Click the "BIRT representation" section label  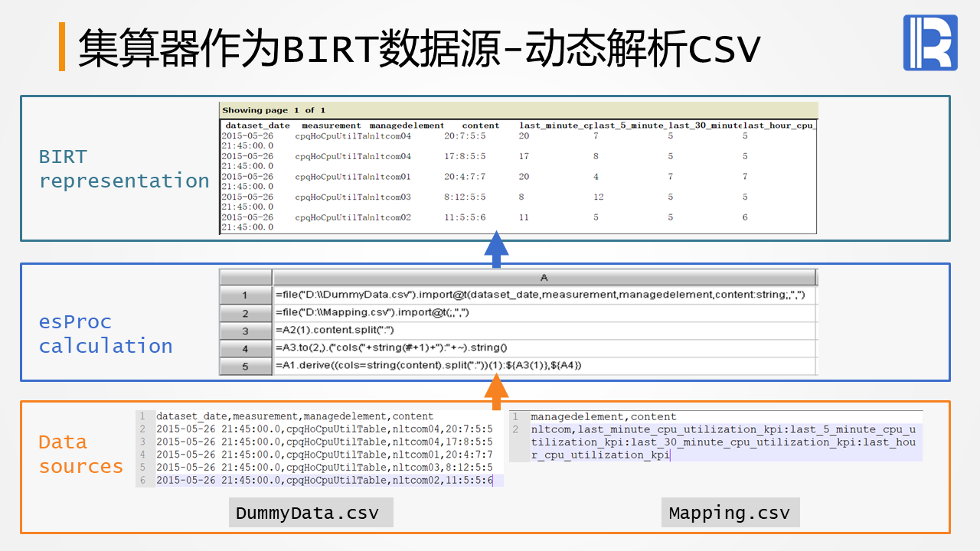pos(124,169)
